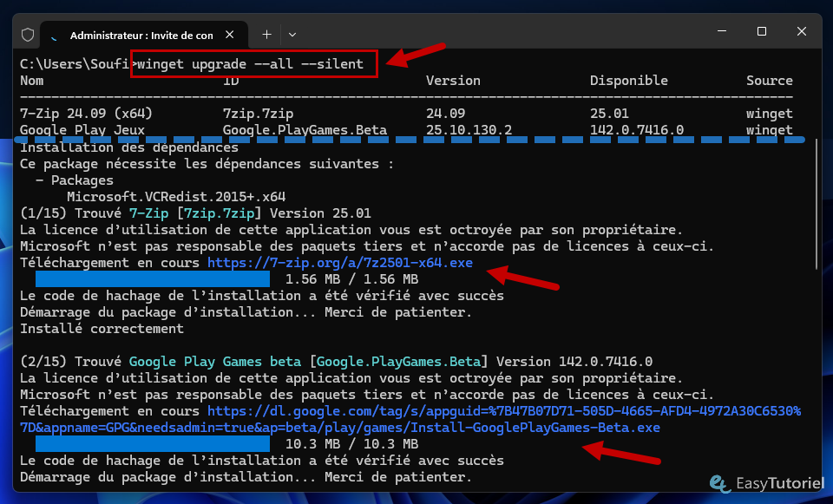Select the Administrateur : Invite de con tab
The width and height of the screenshot is (833, 504).
coord(141,35)
